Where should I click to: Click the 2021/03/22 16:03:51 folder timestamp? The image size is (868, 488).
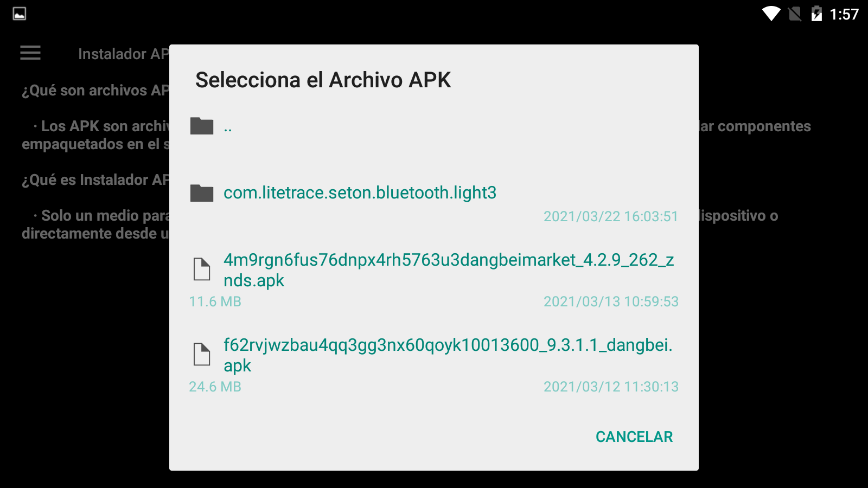611,216
